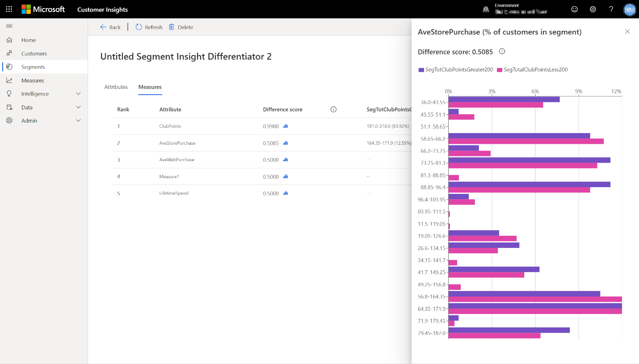Open the feedback smiley icon
The image size is (639, 364).
[574, 9]
